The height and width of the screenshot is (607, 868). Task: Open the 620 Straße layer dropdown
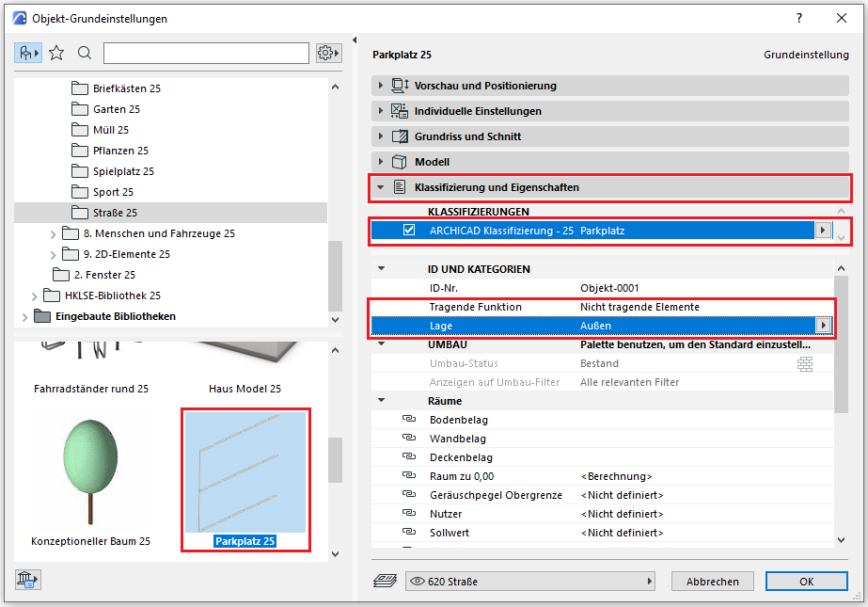tap(529, 582)
